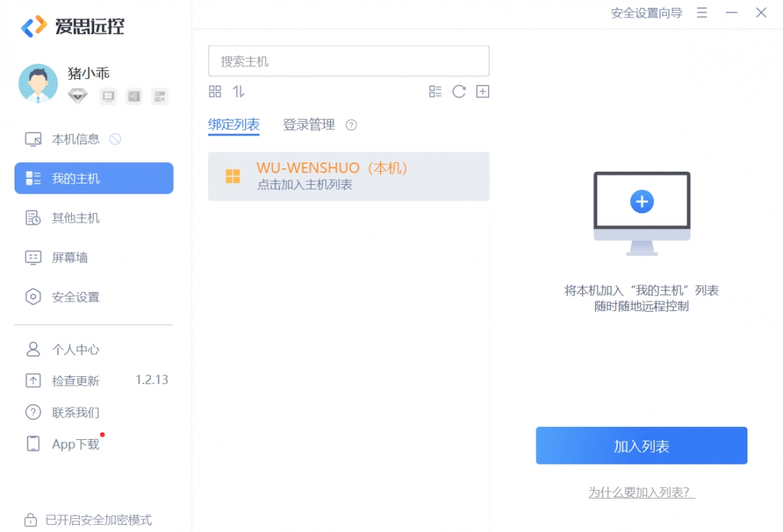The width and height of the screenshot is (783, 532).
Task: Open 安全设置向导 in the title bar
Action: pyautogui.click(x=645, y=12)
